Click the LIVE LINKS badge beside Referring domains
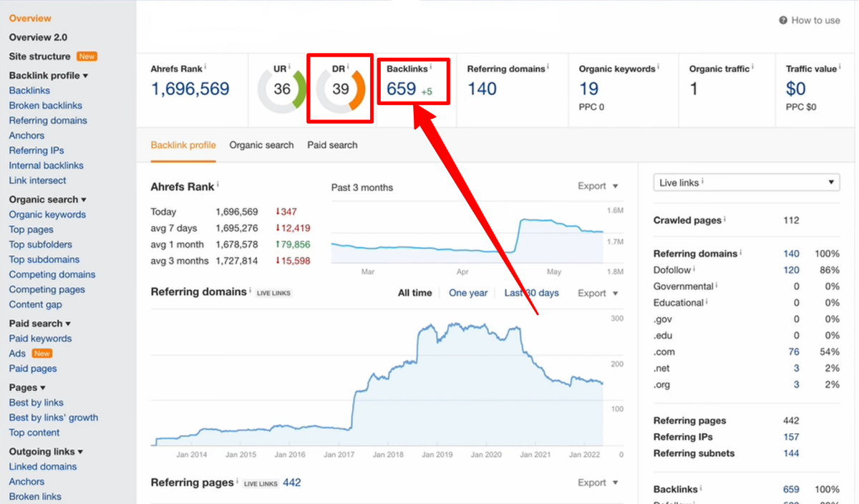859x504 pixels. pyautogui.click(x=274, y=294)
